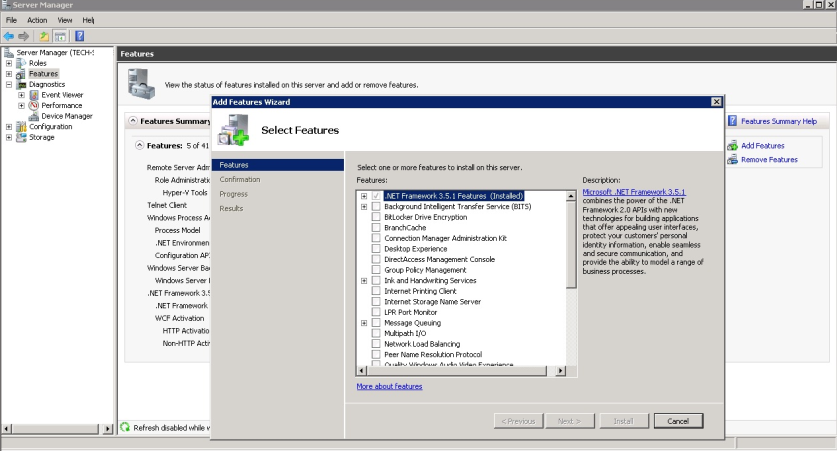Enable the BranchCache feature checkbox
837x451 pixels.
click(376, 227)
